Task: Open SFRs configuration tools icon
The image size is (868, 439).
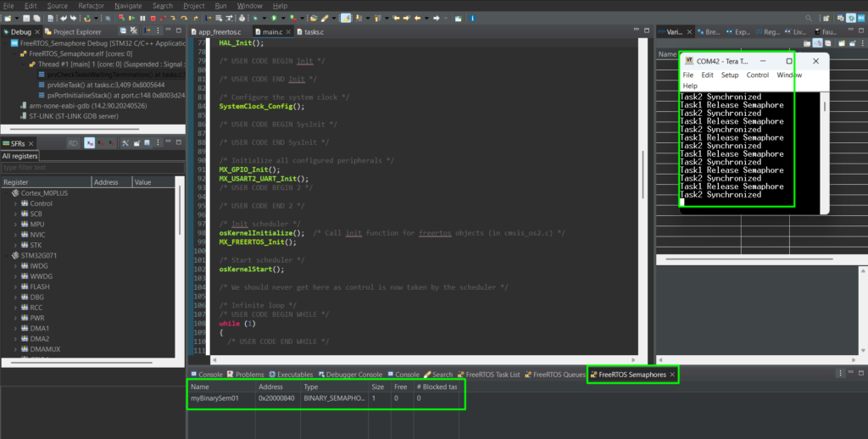Action: click(124, 144)
